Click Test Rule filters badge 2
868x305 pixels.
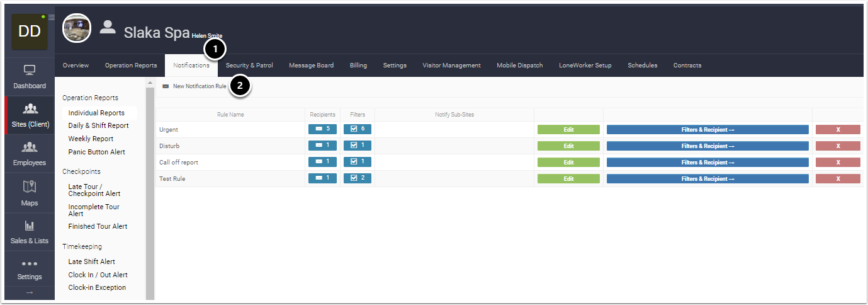click(358, 178)
